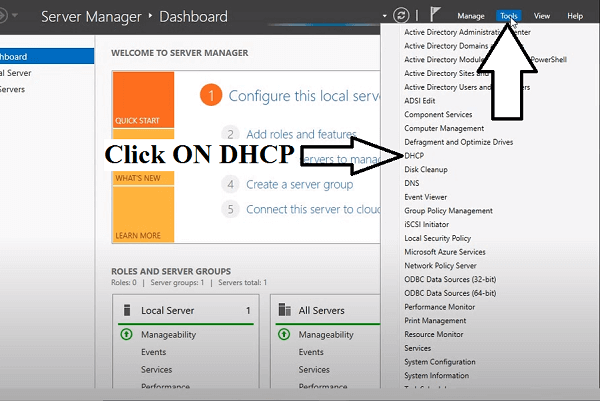The image size is (600, 401).
Task: Click the LEARN MORE tile
Action: (143, 214)
